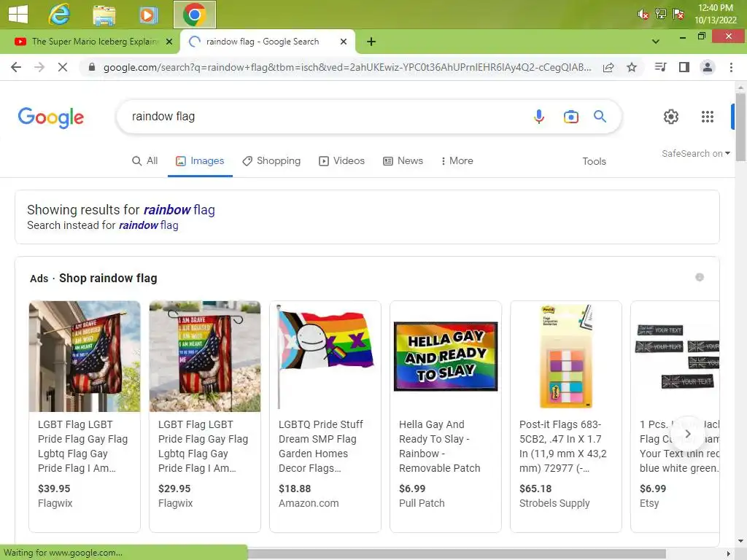Search instead for raindow flag
Image resolution: width=747 pixels, height=560 pixels.
pos(149,225)
